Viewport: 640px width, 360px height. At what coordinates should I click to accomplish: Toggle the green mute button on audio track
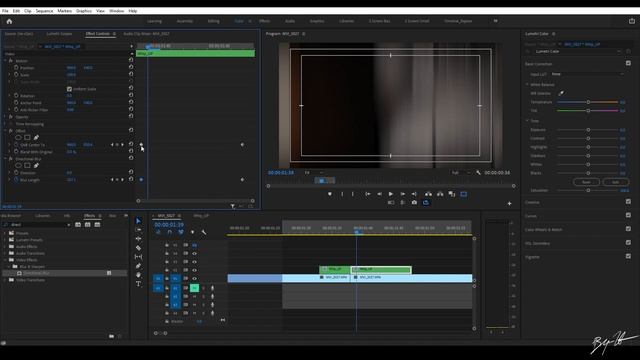click(x=195, y=288)
